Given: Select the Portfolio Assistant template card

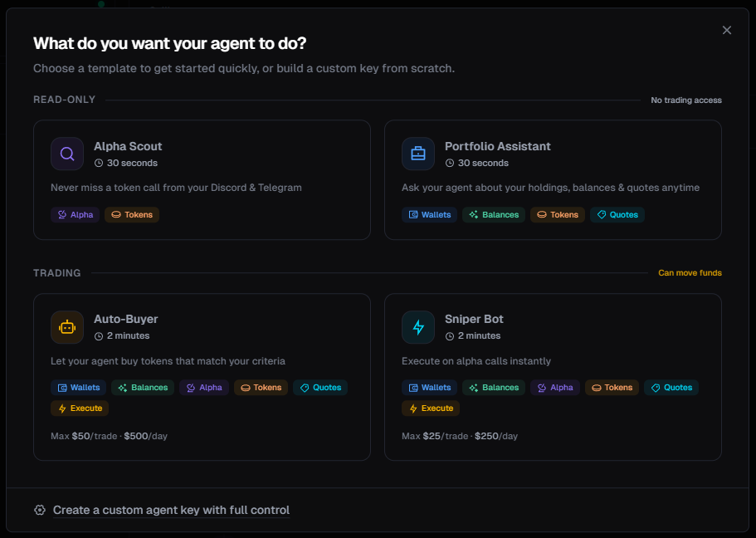Looking at the screenshot, I should pyautogui.click(x=553, y=179).
